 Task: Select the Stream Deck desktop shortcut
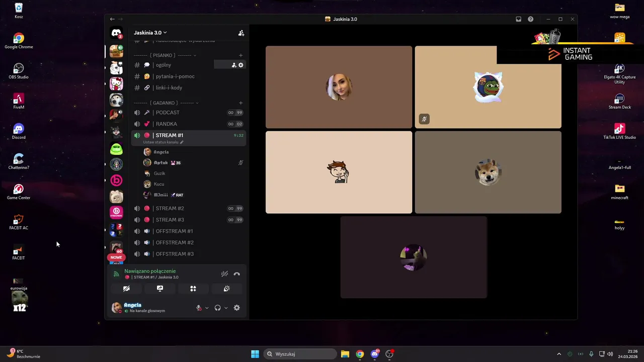tap(619, 101)
